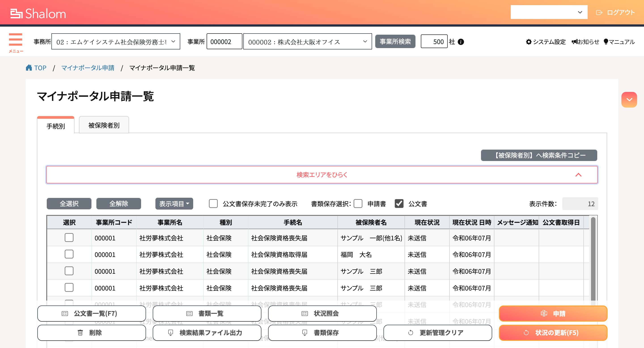Expand 検索エリアをひらく panel

coord(322,175)
